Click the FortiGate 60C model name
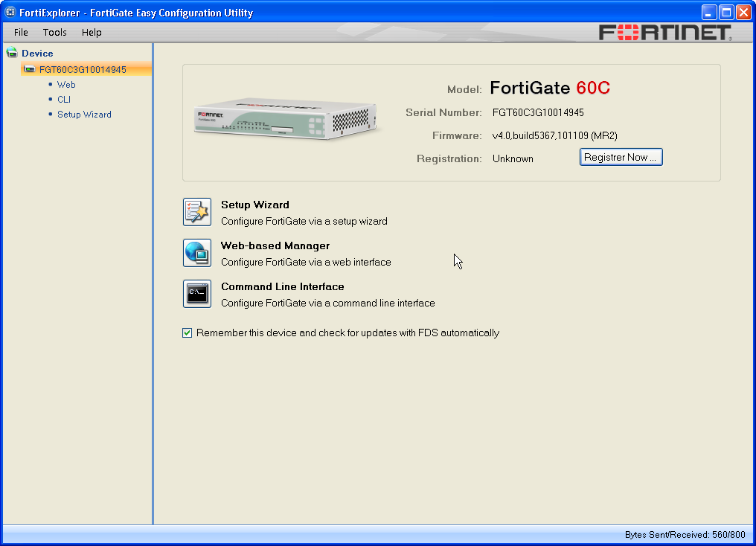 click(x=550, y=88)
